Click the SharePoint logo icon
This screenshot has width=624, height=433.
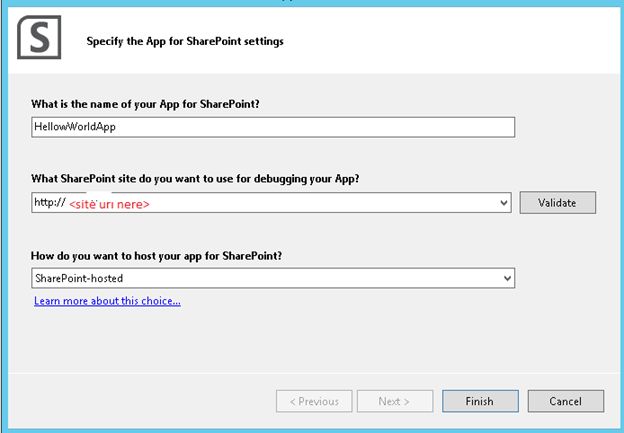[39, 40]
